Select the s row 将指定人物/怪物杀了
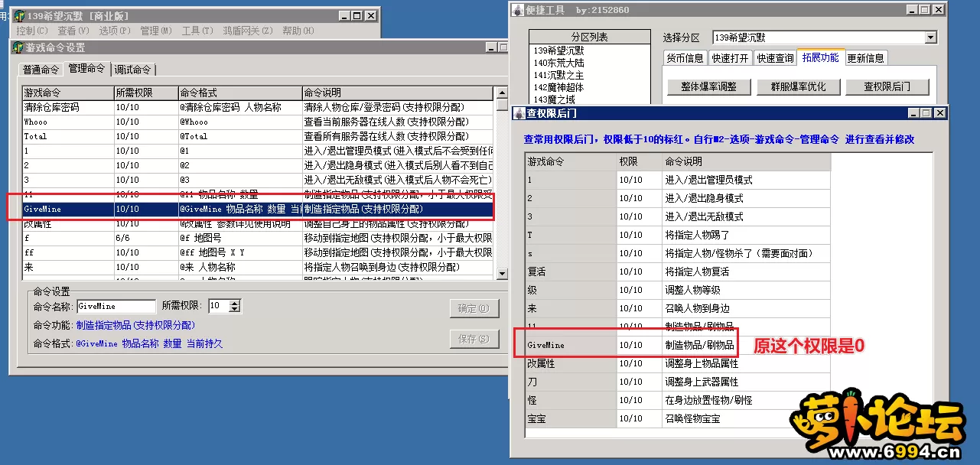 (678, 253)
